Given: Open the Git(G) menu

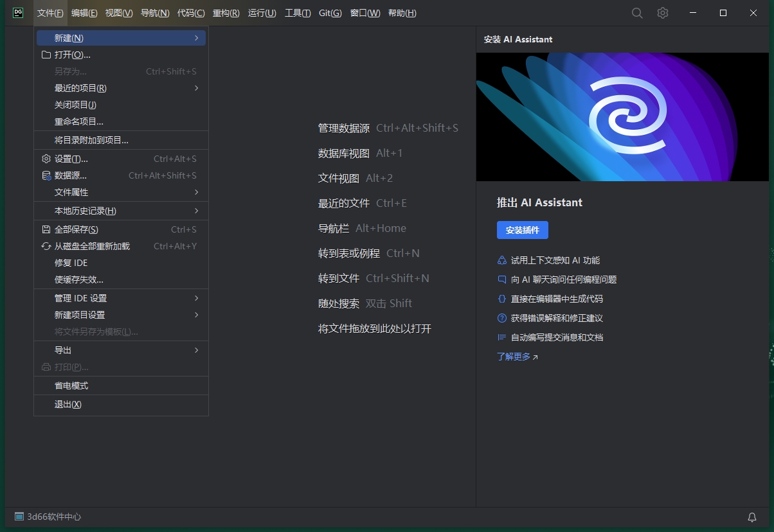Looking at the screenshot, I should (x=330, y=13).
